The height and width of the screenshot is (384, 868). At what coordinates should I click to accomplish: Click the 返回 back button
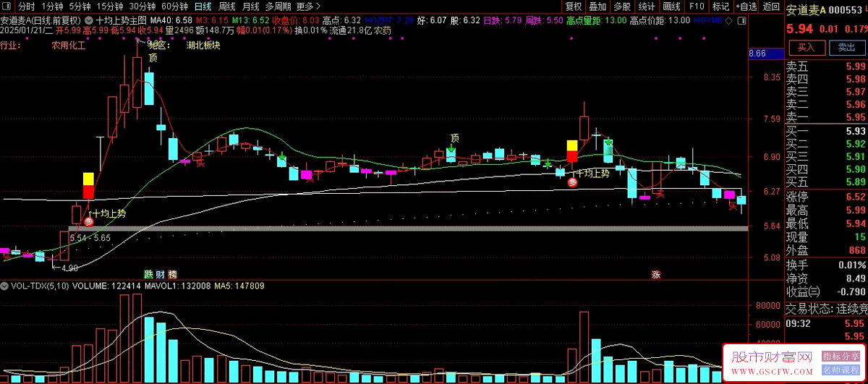(771, 7)
